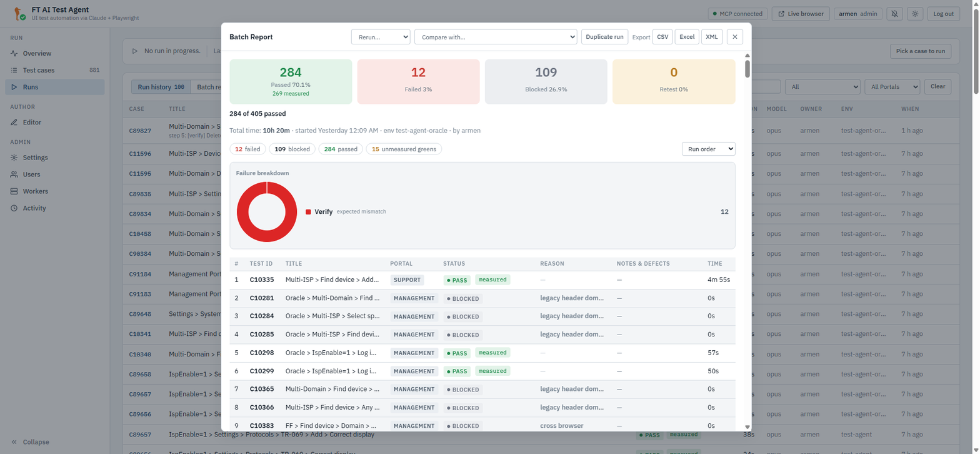This screenshot has height=454, width=980.
Task: Toggle the '109 blocked' filter chip
Action: coord(292,149)
